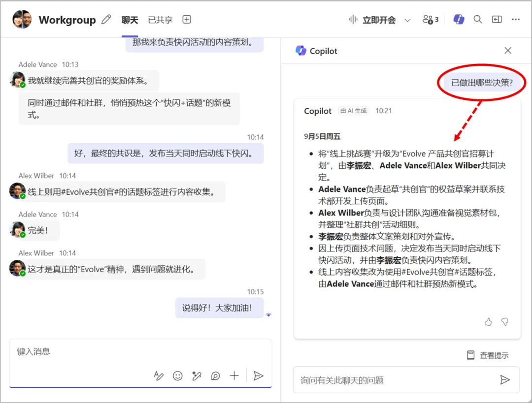This screenshot has height=403, width=532.
Task: Click sender name Adele Vance at 10:13
Action: (x=37, y=64)
